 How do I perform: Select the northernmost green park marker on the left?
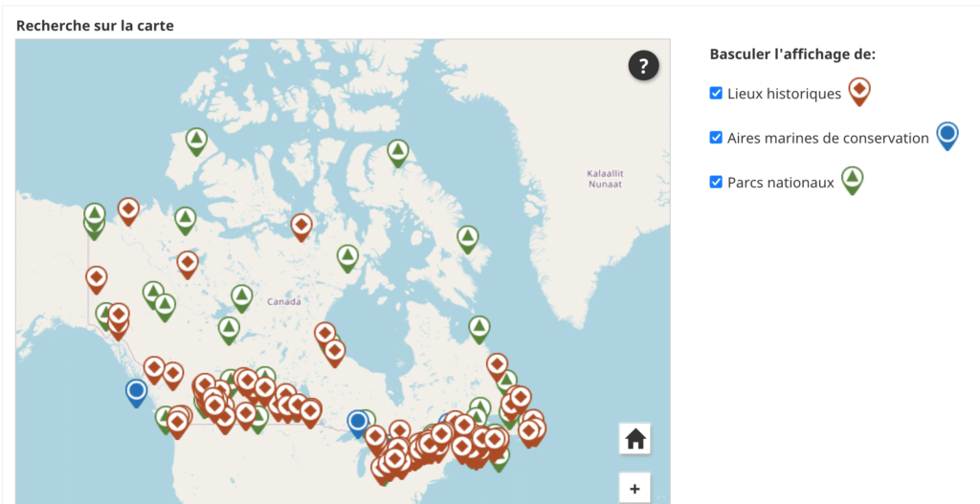point(196,141)
